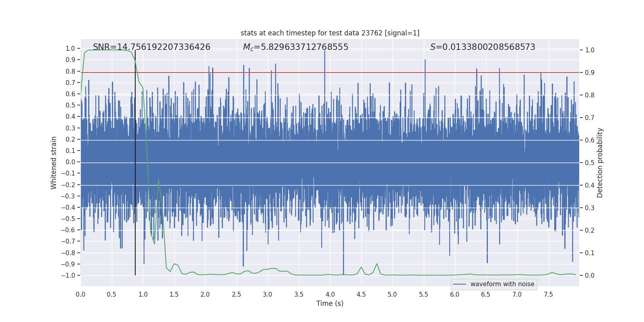Click the 5.0 tick on the time axis
Image resolution: width=644 pixels, height=322 pixels.
pos(392,294)
